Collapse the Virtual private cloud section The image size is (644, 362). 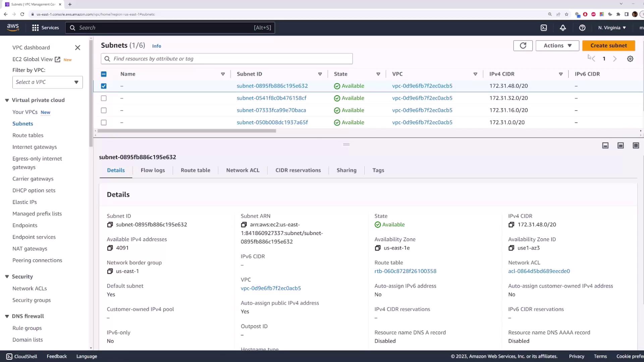tap(7, 100)
